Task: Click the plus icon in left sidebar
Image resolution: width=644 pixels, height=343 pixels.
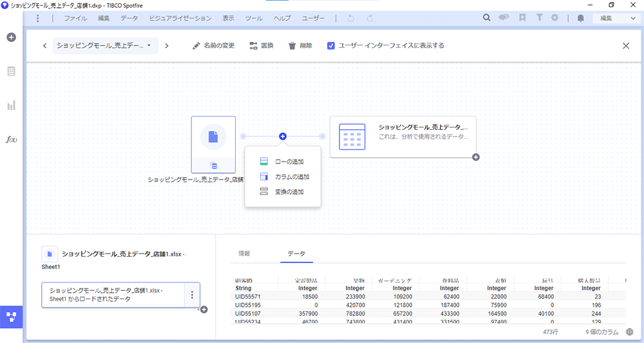Action: click(12, 37)
